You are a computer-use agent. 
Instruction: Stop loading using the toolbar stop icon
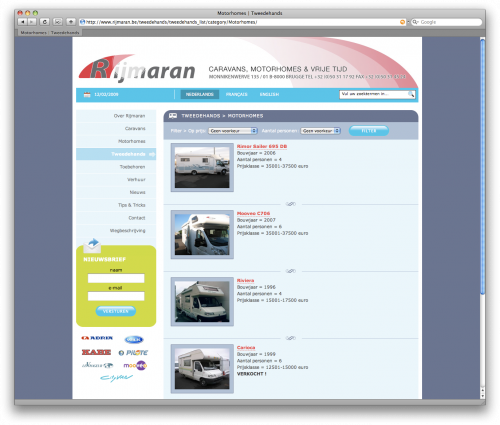(x=58, y=22)
